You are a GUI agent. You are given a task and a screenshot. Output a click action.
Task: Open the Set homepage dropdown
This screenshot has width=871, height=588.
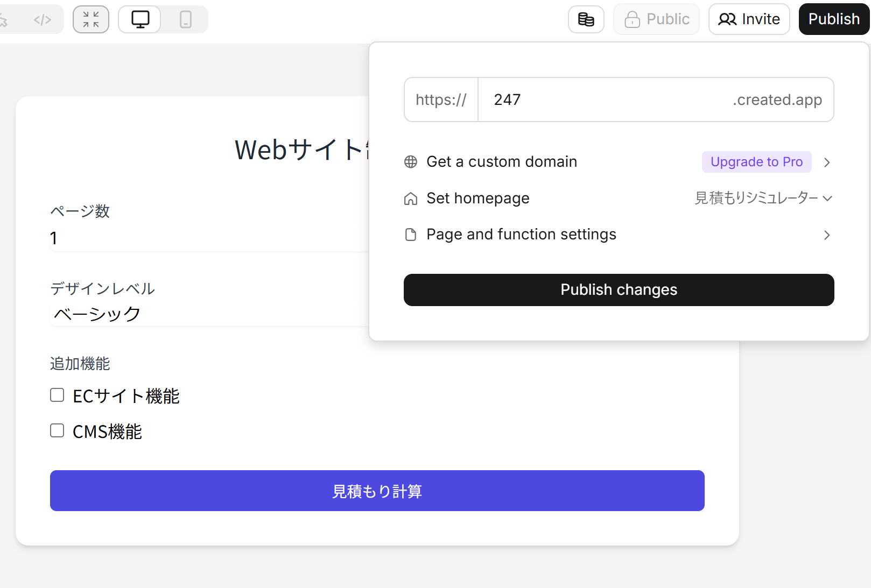click(764, 198)
